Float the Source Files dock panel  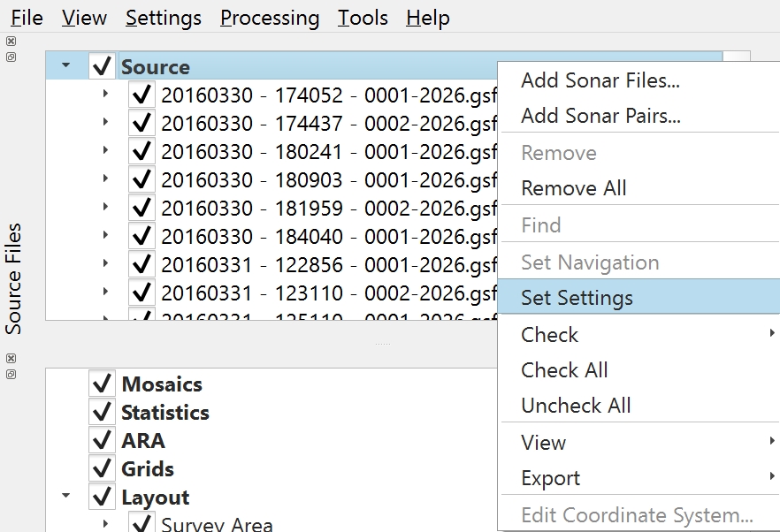(x=11, y=57)
